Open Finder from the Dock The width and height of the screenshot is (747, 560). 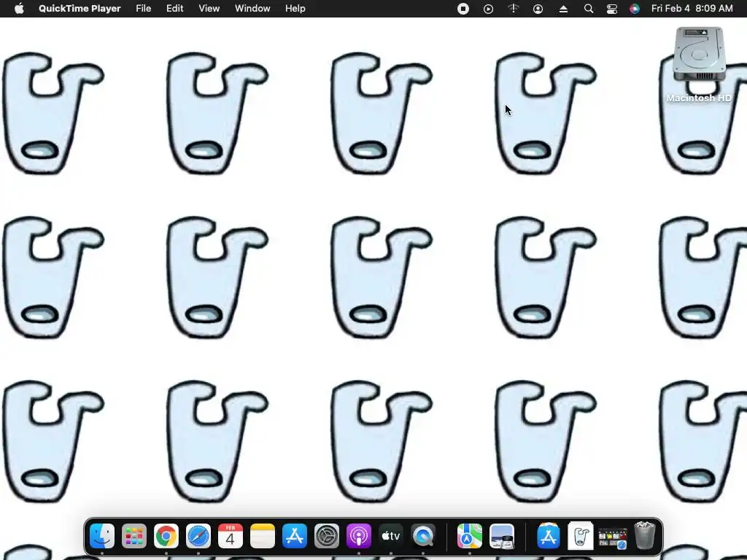pyautogui.click(x=102, y=536)
